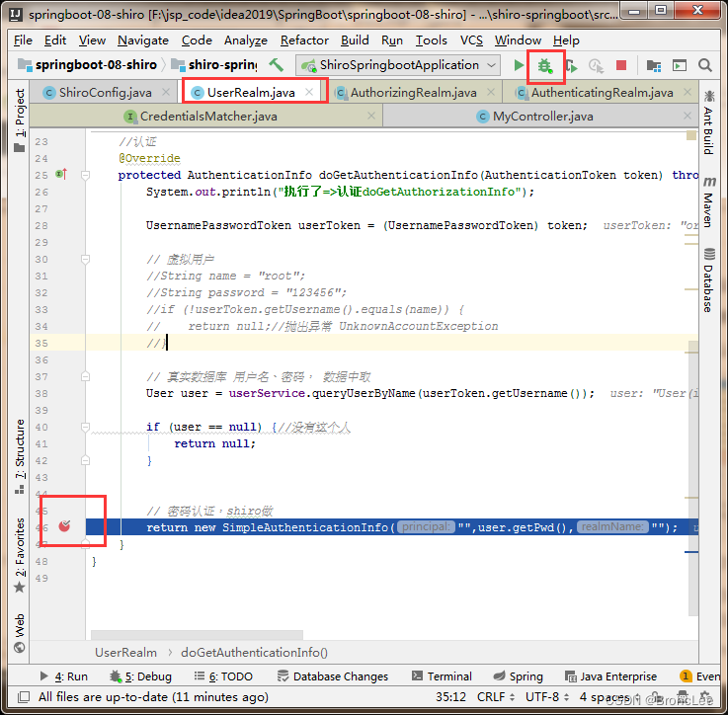Open the 5: Debug tool window

(x=140, y=676)
